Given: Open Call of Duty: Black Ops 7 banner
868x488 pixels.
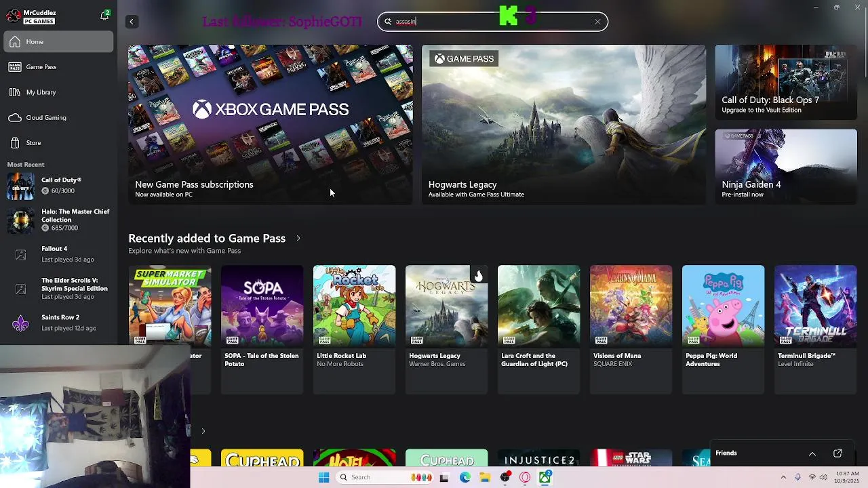Looking at the screenshot, I should [x=786, y=82].
